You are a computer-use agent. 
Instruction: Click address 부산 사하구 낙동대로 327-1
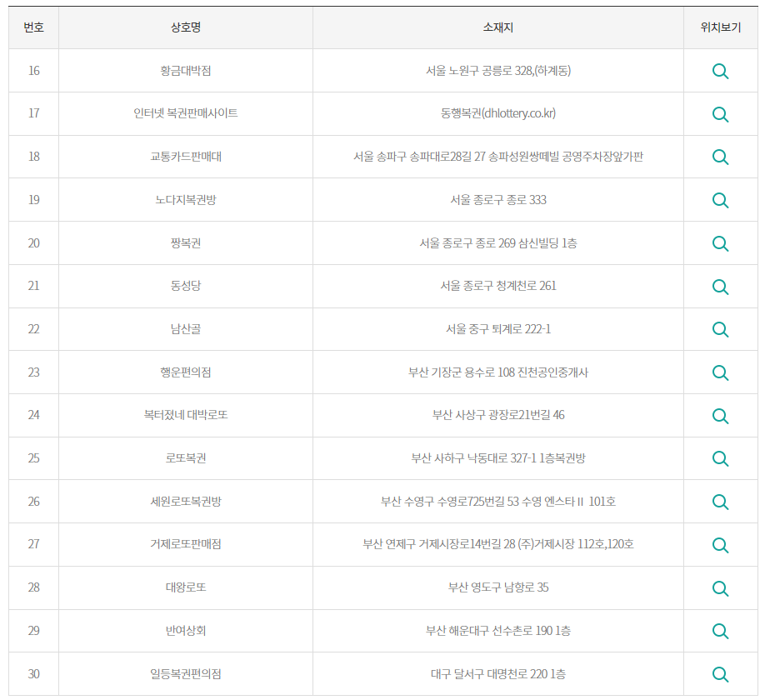[x=473, y=458]
